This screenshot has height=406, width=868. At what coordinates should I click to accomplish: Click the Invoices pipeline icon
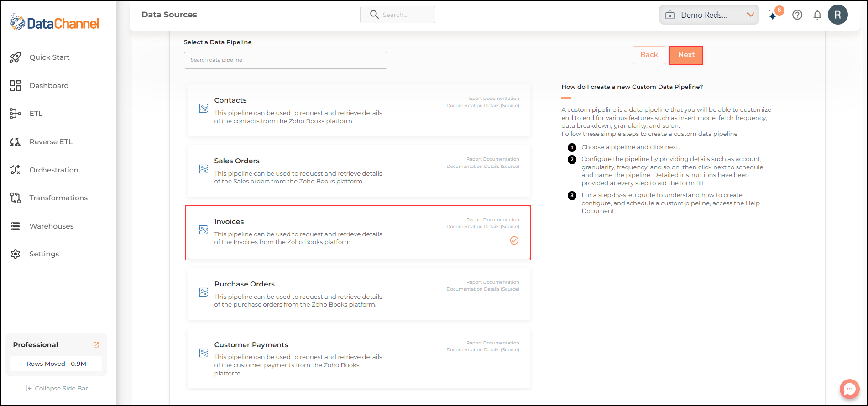204,230
